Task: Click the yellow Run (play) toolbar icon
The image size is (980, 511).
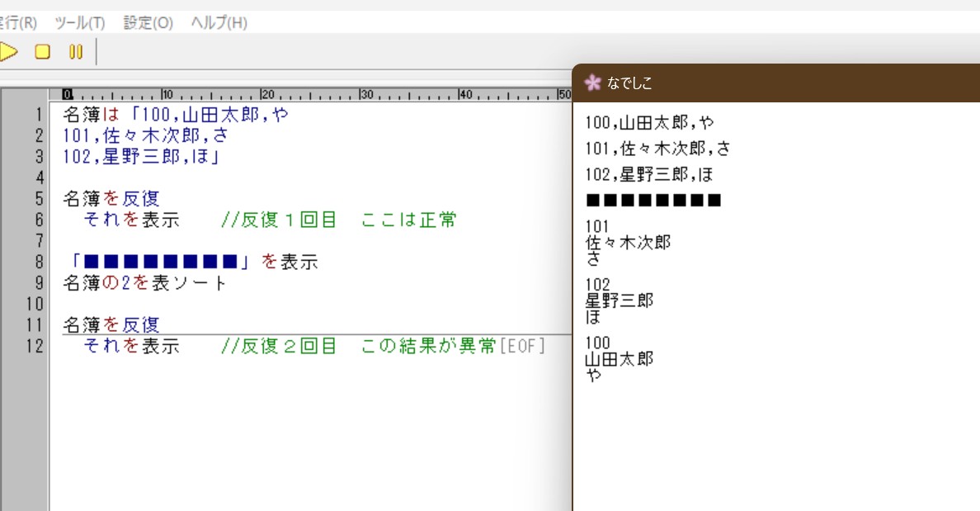Action: 8,52
